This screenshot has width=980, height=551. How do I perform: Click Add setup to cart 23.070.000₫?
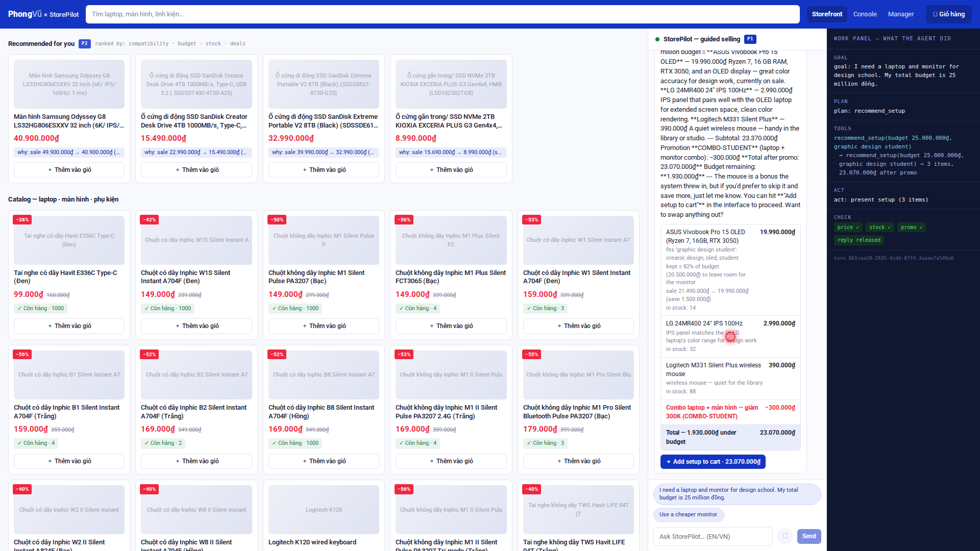point(713,462)
